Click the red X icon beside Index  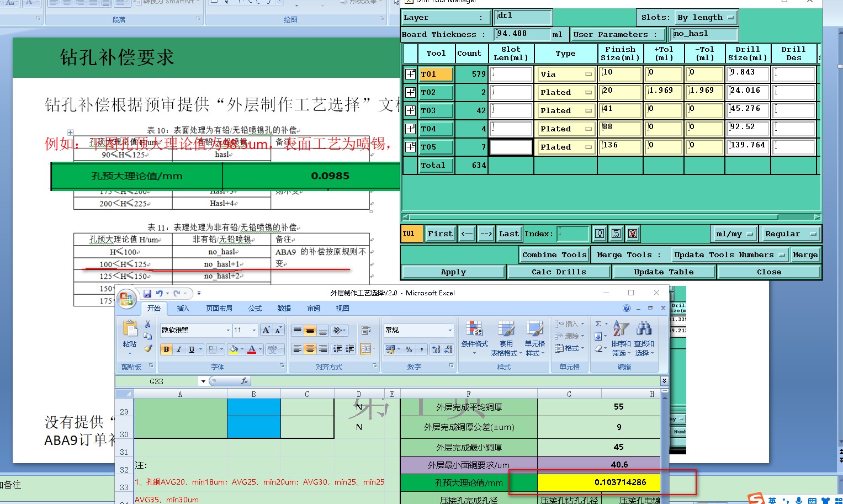(x=633, y=234)
